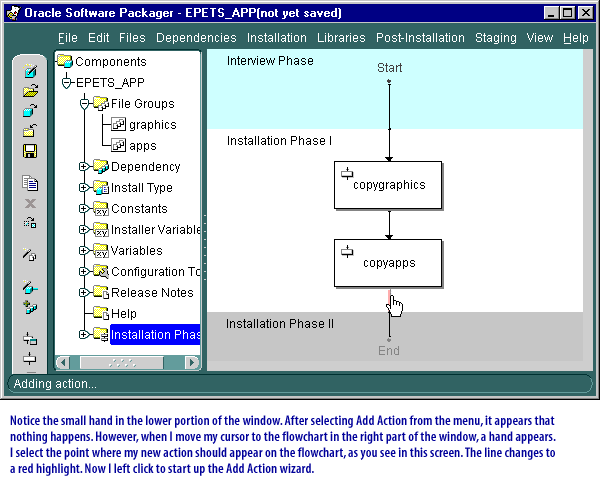Open the File menu
The height and width of the screenshot is (484, 600).
tap(68, 38)
